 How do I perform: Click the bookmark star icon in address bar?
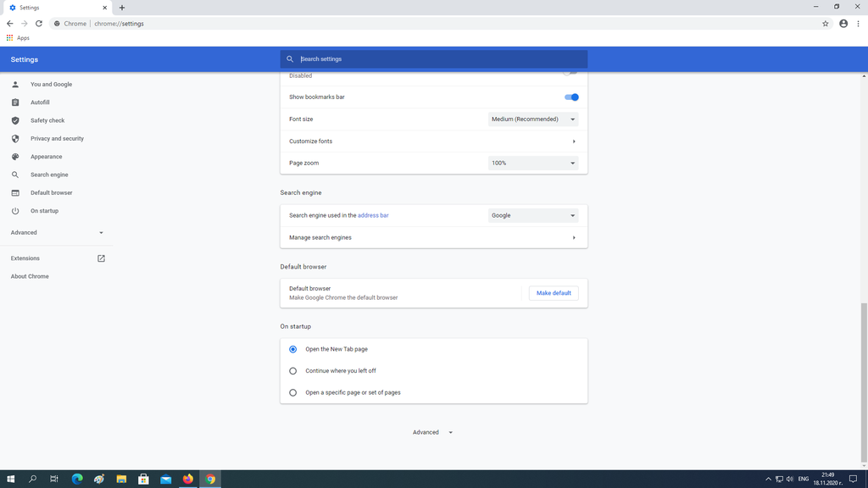click(x=826, y=24)
